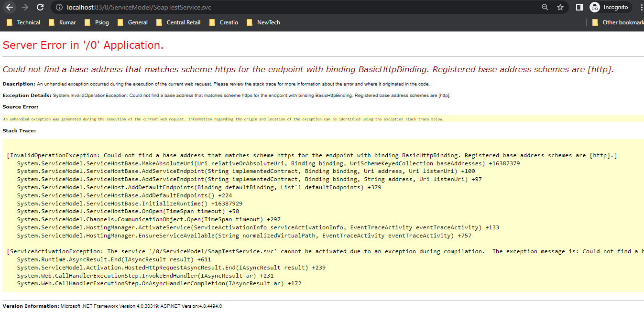Open the Other bookmarks folder
The height and width of the screenshot is (312, 644).
point(618,22)
